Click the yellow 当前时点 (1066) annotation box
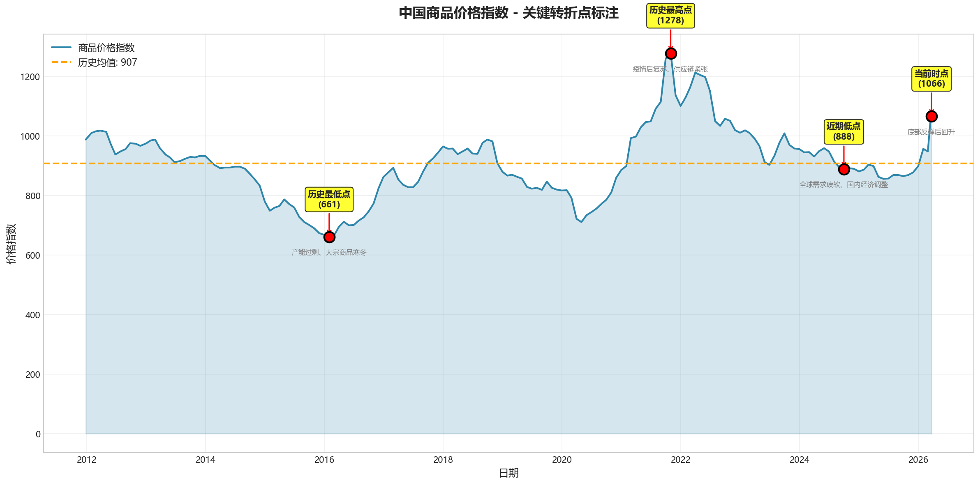Image resolution: width=980 pixels, height=485 pixels. coord(931,79)
